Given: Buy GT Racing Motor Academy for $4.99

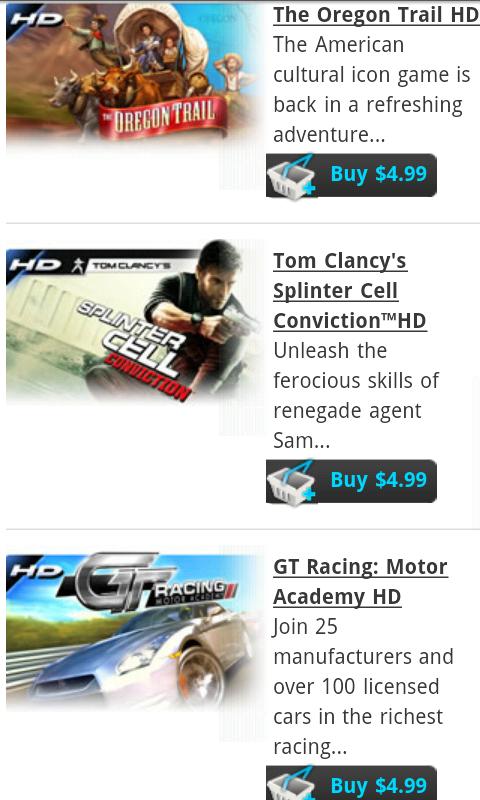Looking at the screenshot, I should click(351, 783).
